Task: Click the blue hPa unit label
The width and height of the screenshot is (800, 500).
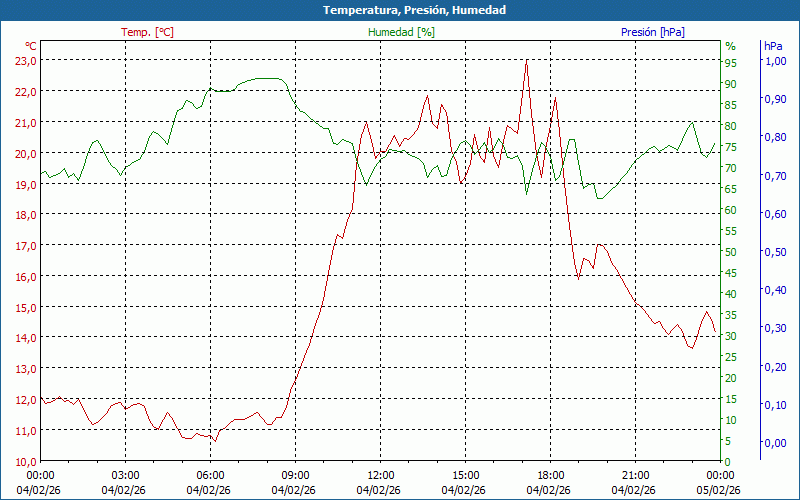Action: click(773, 46)
